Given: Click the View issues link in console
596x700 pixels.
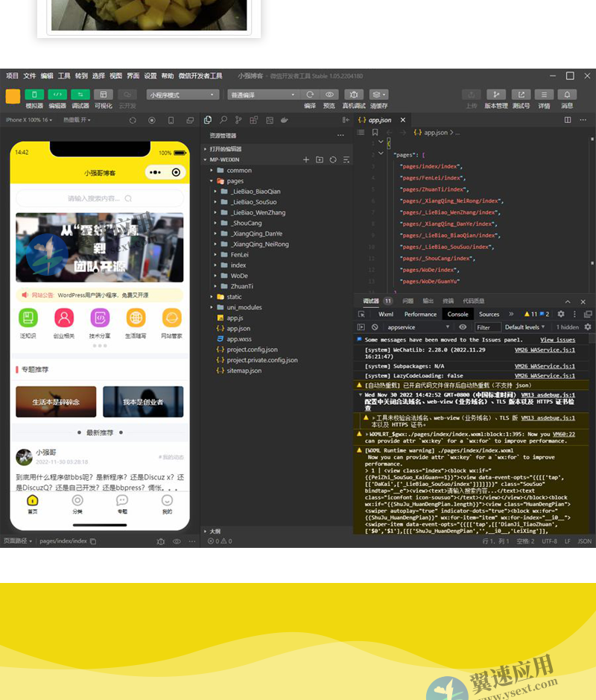Looking at the screenshot, I should click(557, 340).
